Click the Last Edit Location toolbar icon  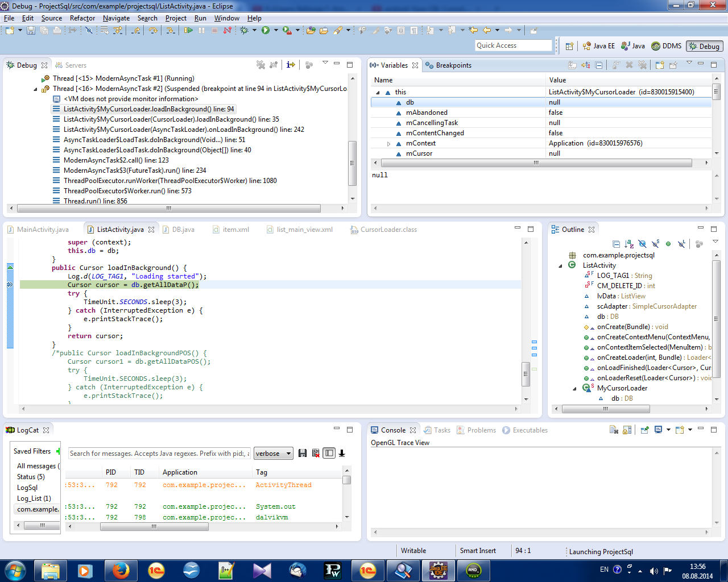473,30
